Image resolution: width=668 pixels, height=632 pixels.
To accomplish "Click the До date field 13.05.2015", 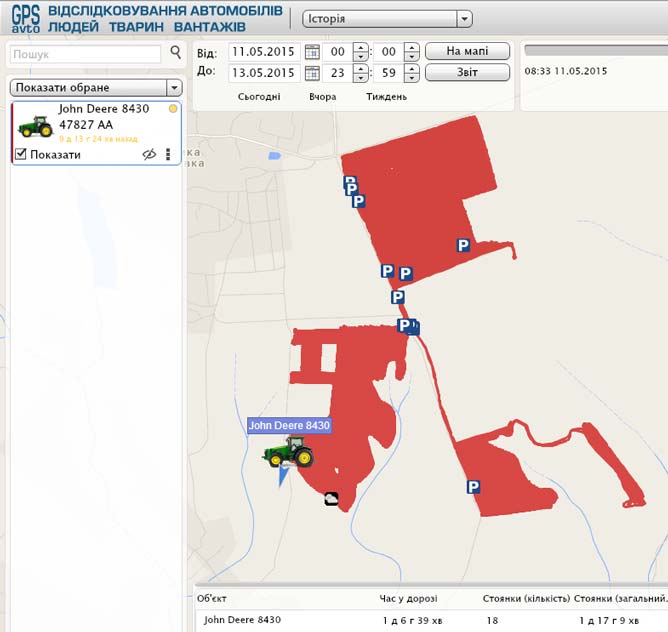I will 264,73.
